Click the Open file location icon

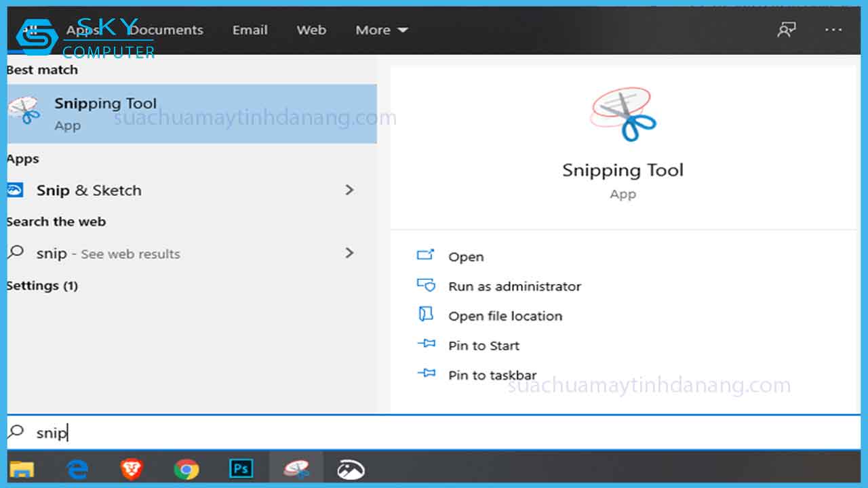pos(426,314)
